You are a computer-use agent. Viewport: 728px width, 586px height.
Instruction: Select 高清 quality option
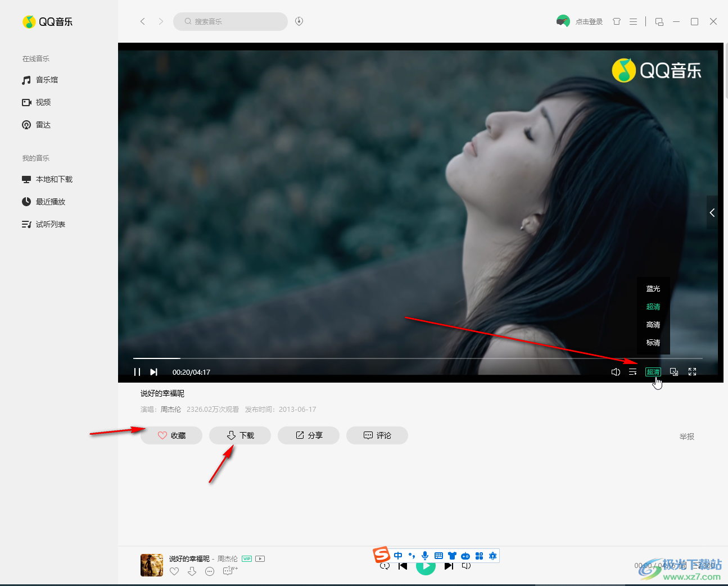(x=653, y=325)
